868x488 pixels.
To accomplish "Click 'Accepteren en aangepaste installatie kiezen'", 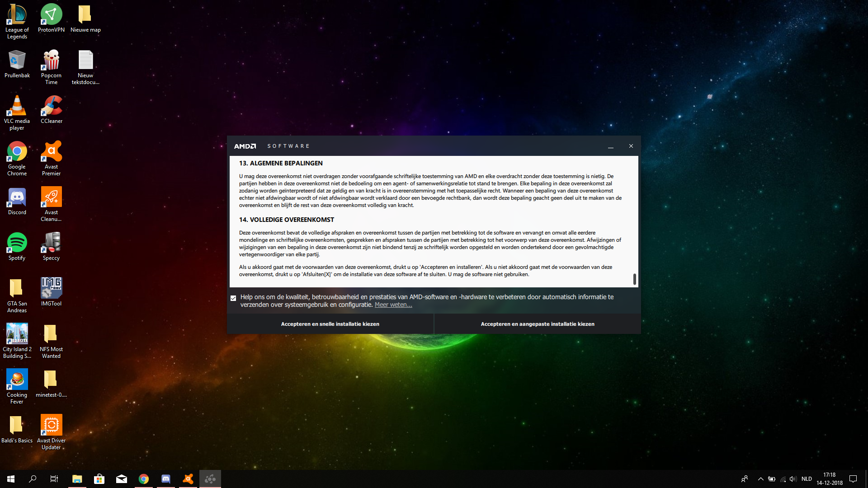I will coord(537,324).
